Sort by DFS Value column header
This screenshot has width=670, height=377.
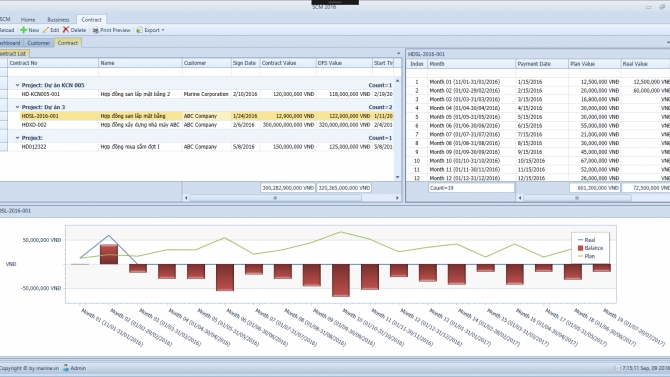[x=344, y=63]
